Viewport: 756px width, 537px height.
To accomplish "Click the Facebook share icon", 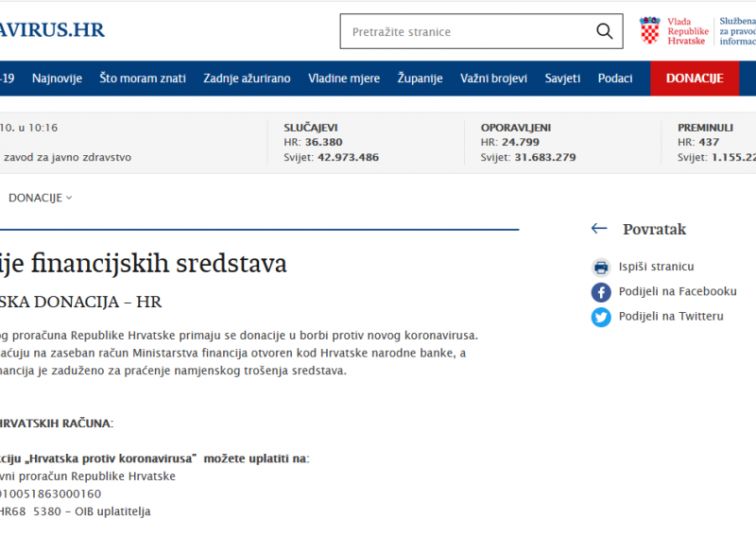I will [601, 292].
